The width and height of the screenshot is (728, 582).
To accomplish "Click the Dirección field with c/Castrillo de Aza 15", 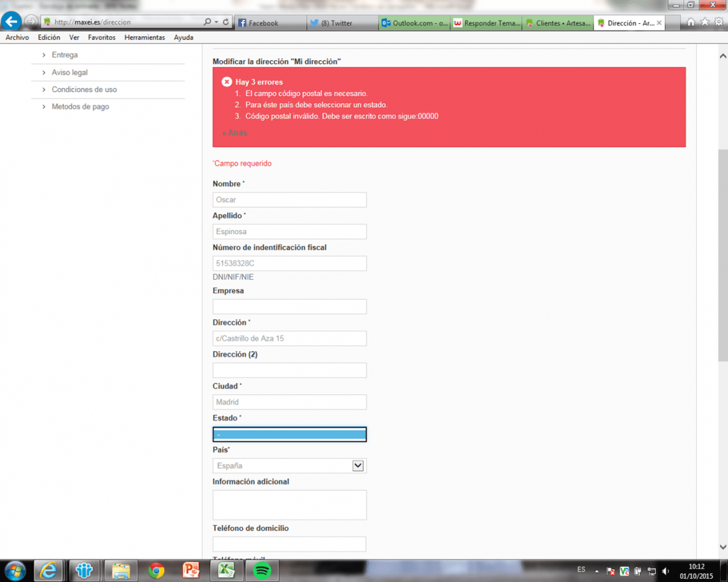I will coord(289,339).
